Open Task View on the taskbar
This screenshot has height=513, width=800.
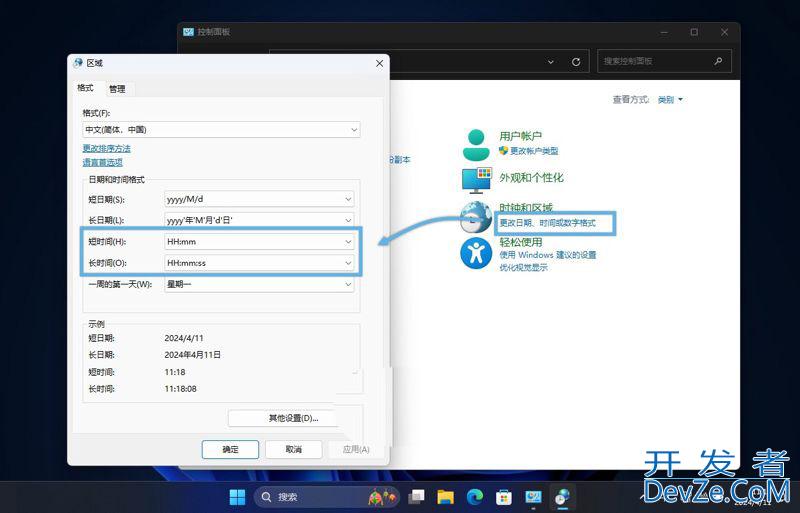coord(417,497)
